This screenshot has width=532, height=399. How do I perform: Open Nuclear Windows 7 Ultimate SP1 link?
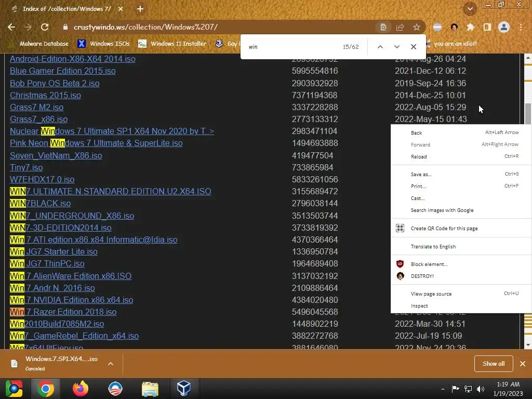(112, 131)
